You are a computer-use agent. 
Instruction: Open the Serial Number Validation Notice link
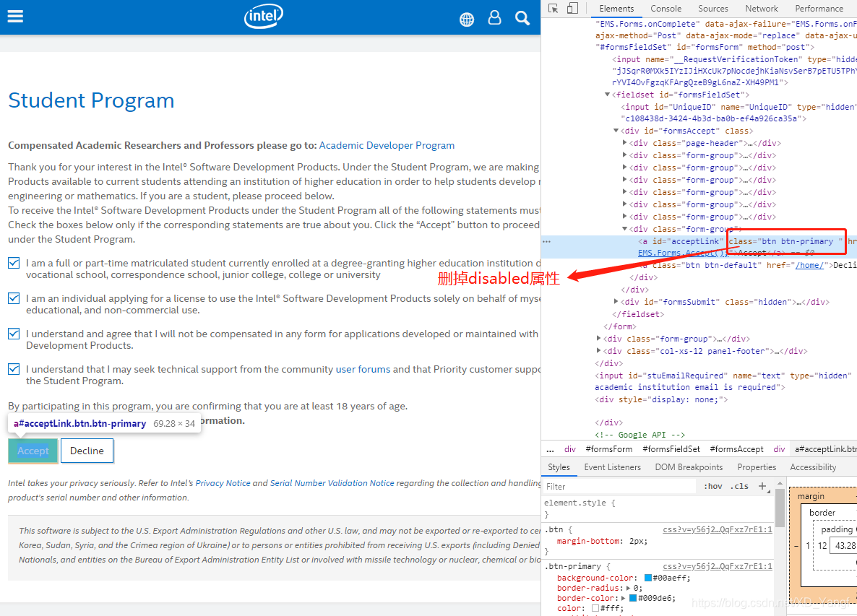coord(332,483)
